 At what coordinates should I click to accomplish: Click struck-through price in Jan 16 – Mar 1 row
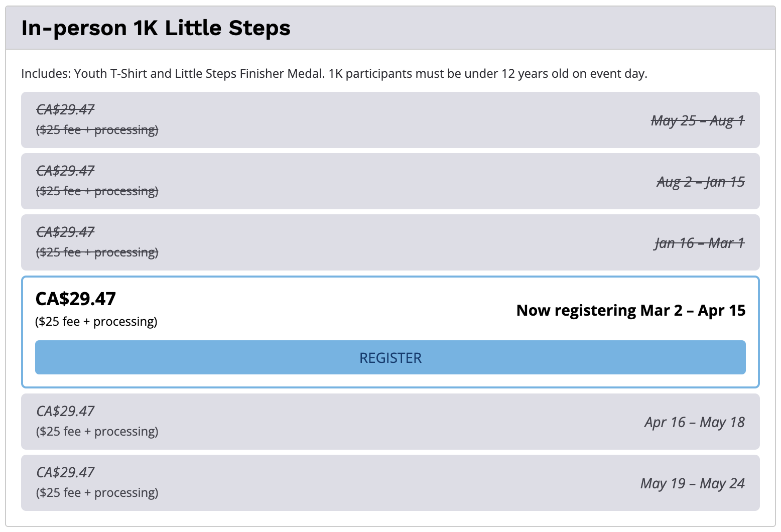65,232
